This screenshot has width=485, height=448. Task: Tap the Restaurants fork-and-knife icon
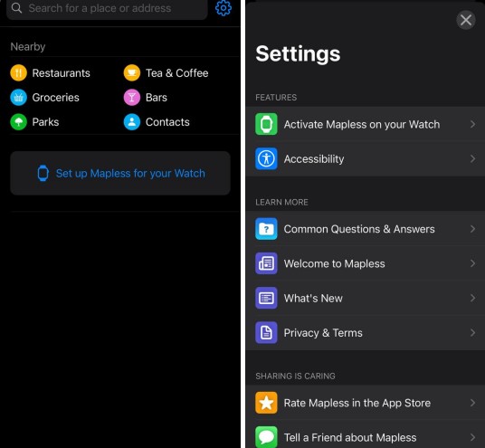19,72
